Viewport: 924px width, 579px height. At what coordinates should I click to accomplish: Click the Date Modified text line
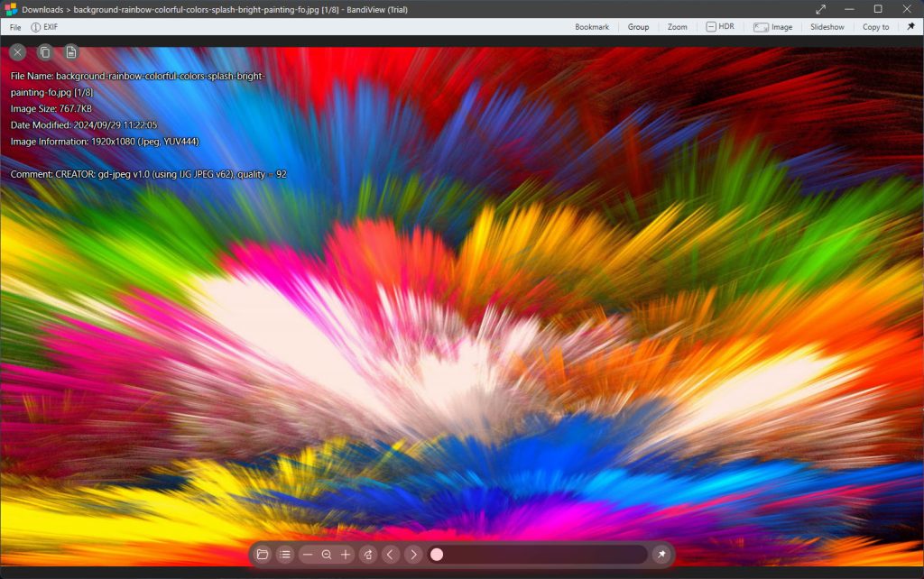coord(84,125)
